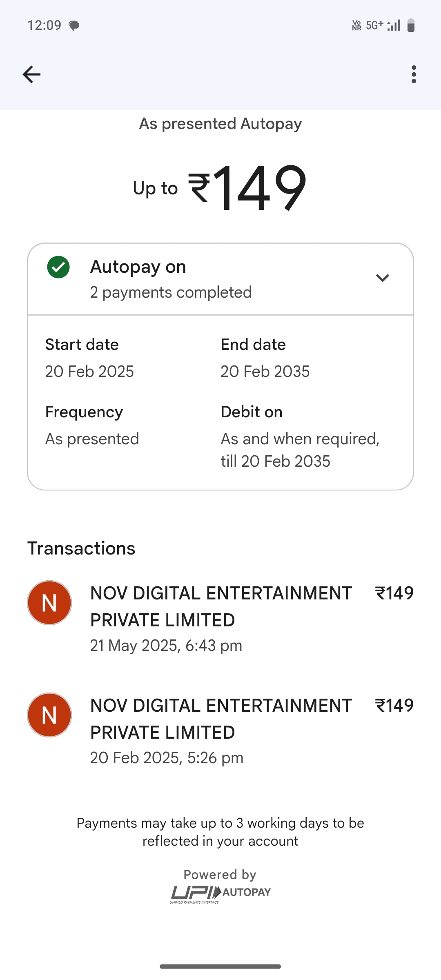
Task: Tap the UPI Autopay logo
Action: tap(220, 893)
